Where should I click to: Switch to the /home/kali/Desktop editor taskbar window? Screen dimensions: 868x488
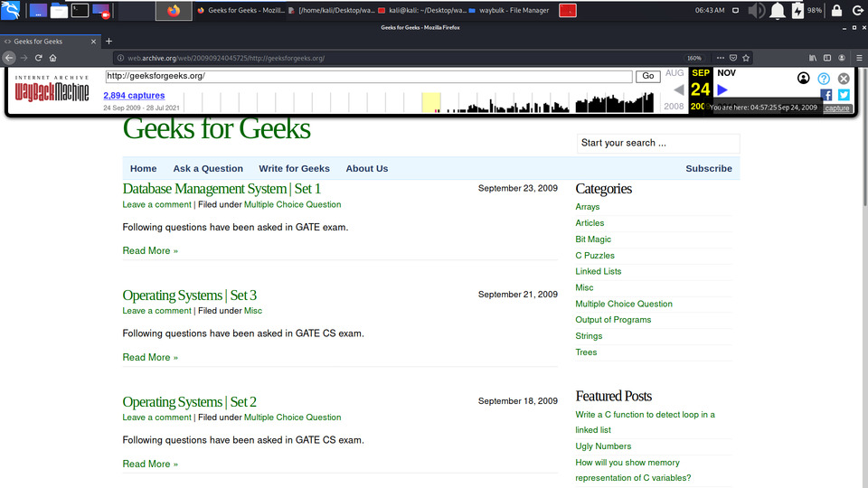point(332,11)
